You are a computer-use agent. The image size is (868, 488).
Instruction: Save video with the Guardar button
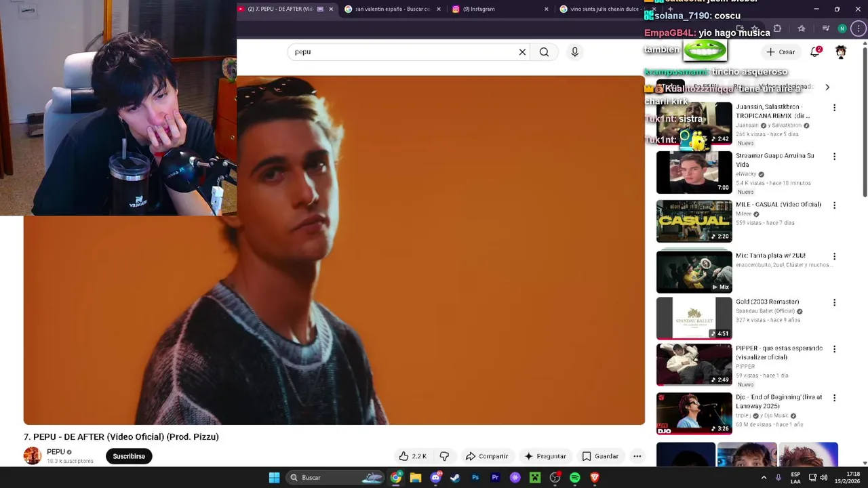(600, 456)
